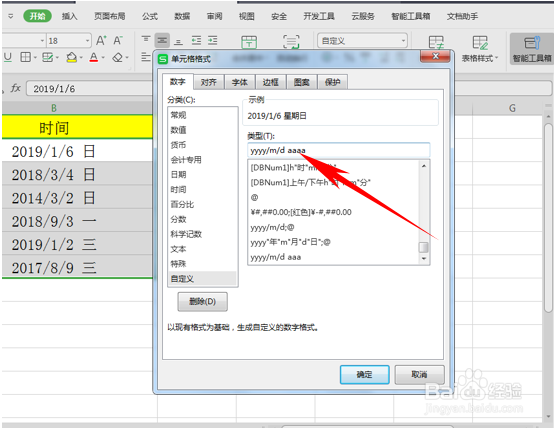The height and width of the screenshot is (428, 554).
Task: Apply underline formatting with the U icon
Action: tap(7, 57)
